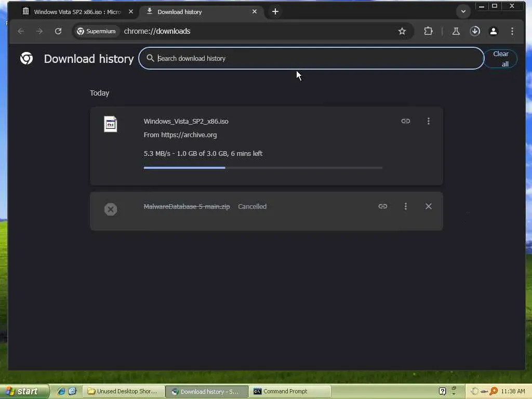Reload the downloads page
Viewport: 532px width, 399px height.
[x=58, y=31]
